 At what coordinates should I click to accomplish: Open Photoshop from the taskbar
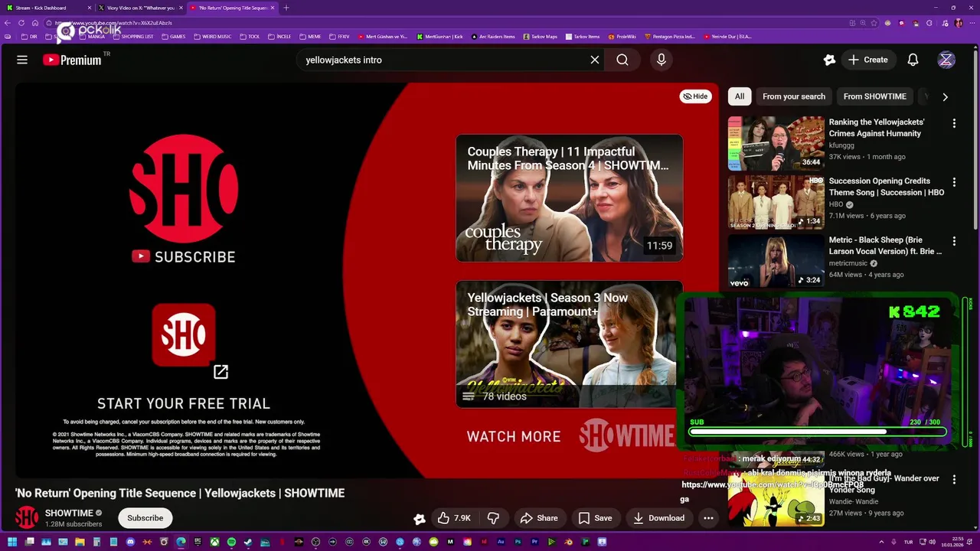click(518, 543)
